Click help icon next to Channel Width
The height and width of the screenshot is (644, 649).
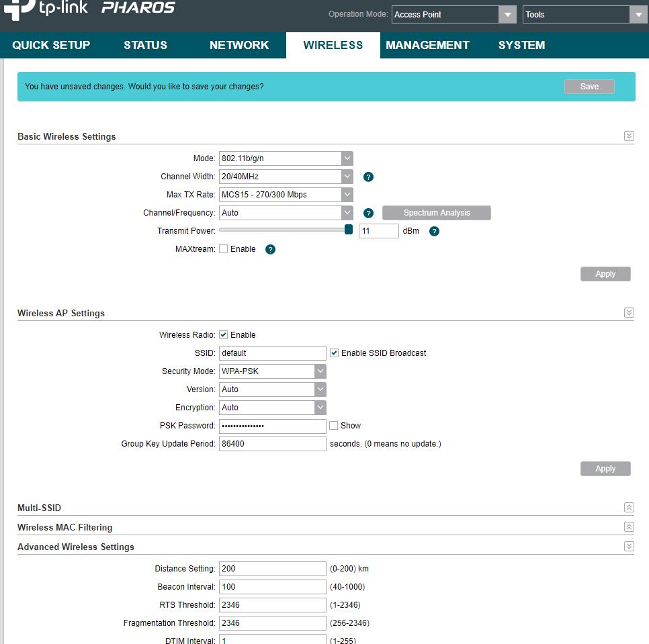368,177
